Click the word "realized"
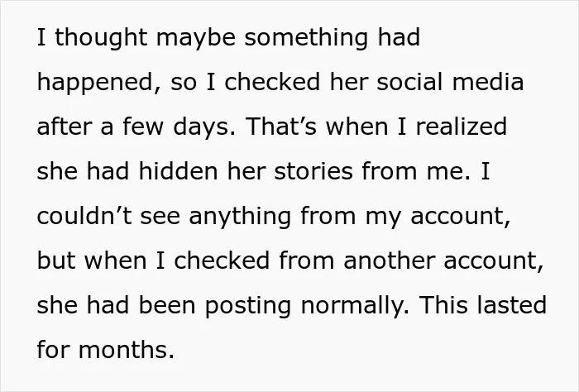579x392 pixels. coord(462,127)
